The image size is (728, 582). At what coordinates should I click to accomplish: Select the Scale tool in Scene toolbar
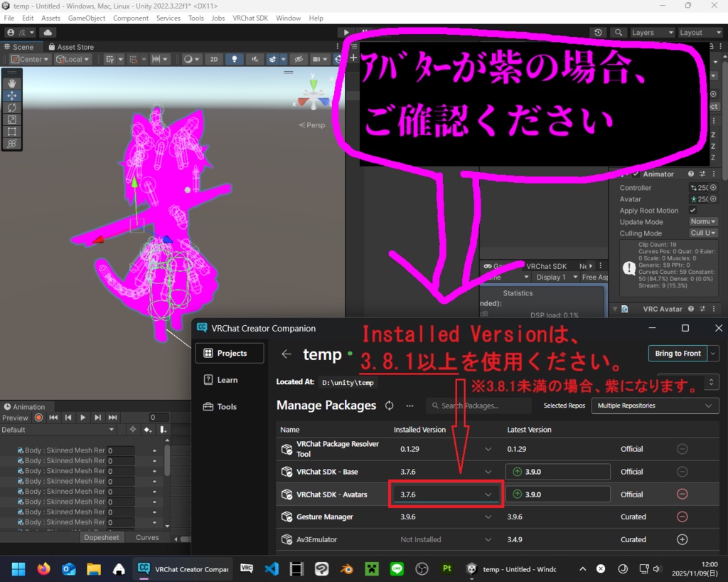(x=11, y=120)
